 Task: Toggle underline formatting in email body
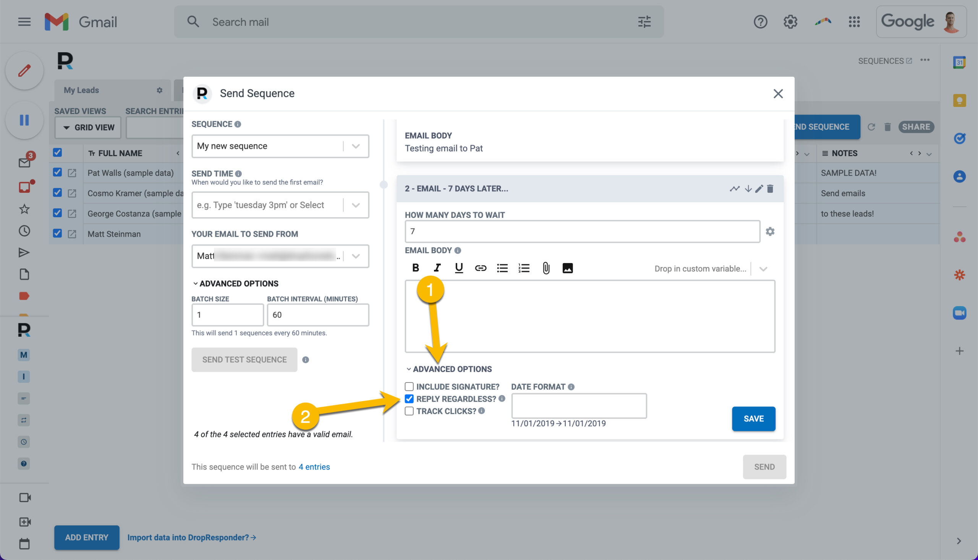pyautogui.click(x=459, y=268)
